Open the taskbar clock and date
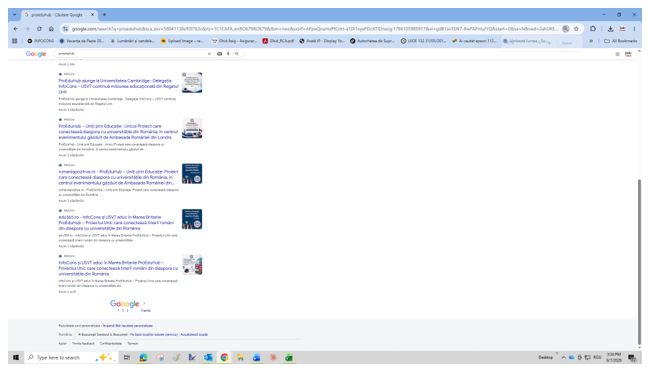 click(x=614, y=358)
